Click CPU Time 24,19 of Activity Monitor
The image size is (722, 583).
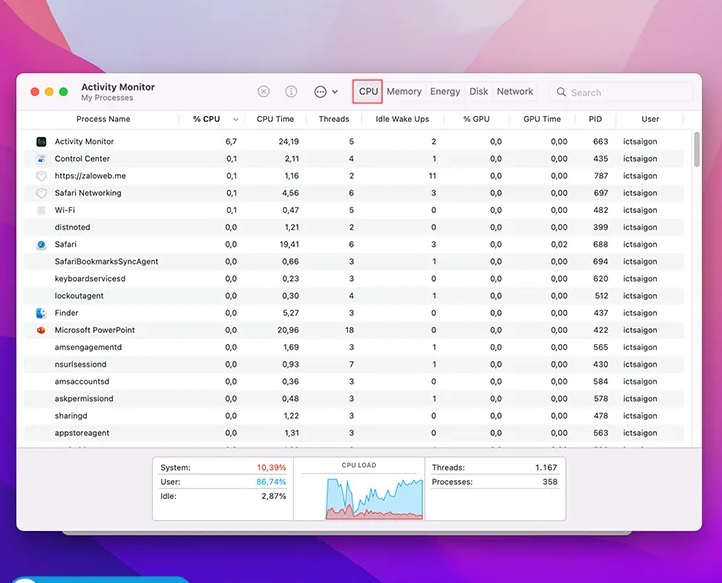289,141
